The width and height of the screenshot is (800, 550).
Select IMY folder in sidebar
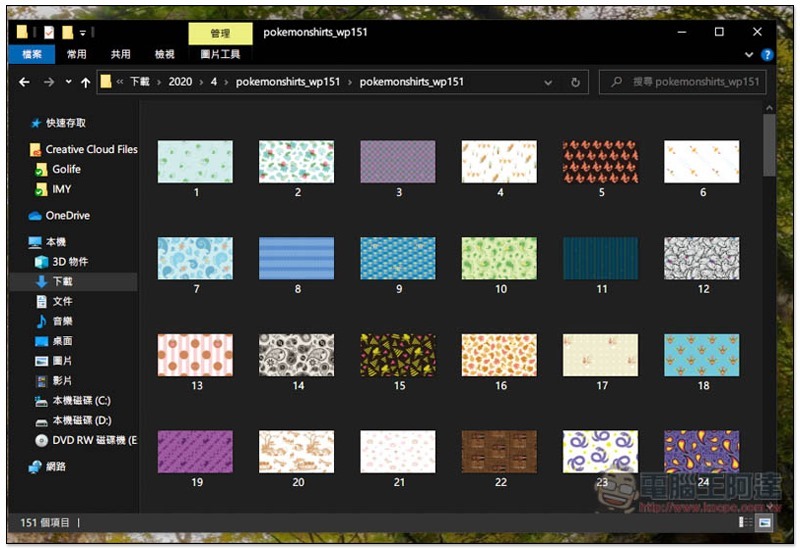pyautogui.click(x=53, y=189)
